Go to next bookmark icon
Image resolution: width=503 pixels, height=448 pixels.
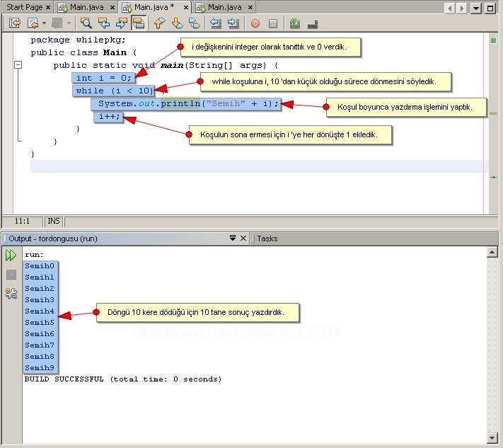pos(177,23)
